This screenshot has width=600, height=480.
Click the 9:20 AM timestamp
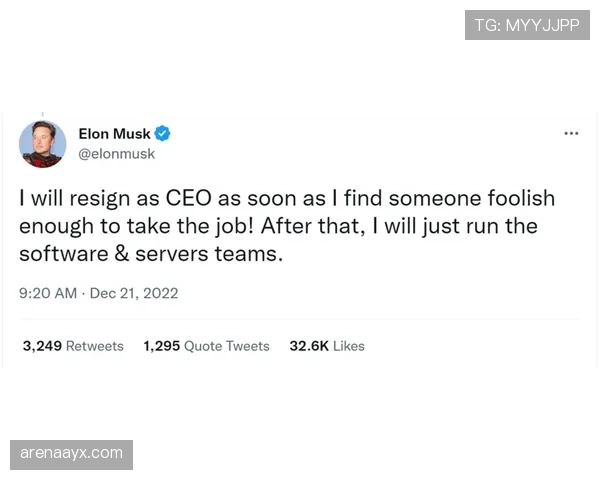coord(48,293)
